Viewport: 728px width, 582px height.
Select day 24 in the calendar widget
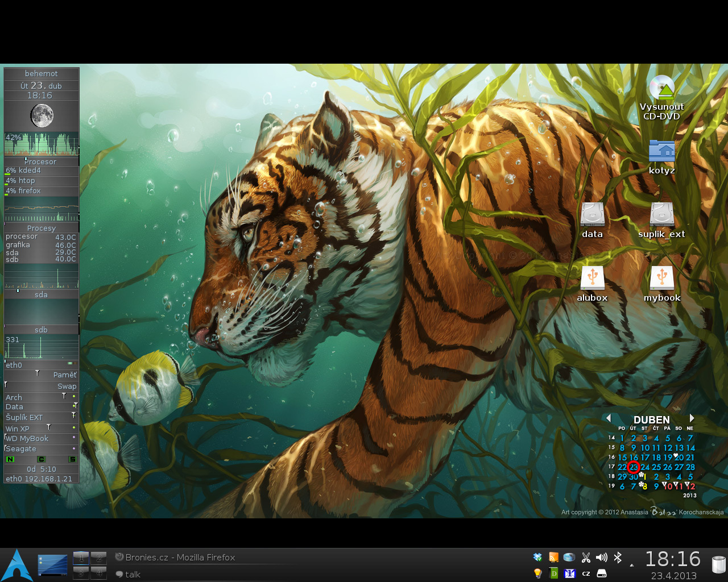pos(645,467)
